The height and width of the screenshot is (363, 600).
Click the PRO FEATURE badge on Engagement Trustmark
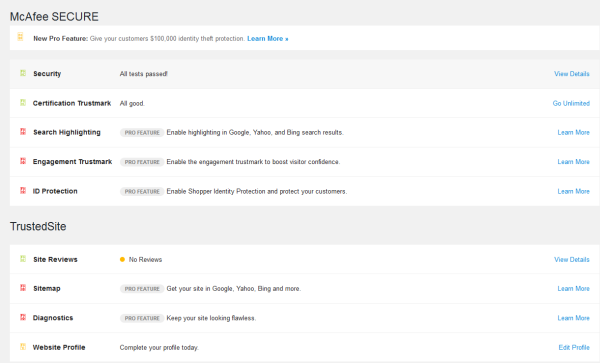click(142, 162)
